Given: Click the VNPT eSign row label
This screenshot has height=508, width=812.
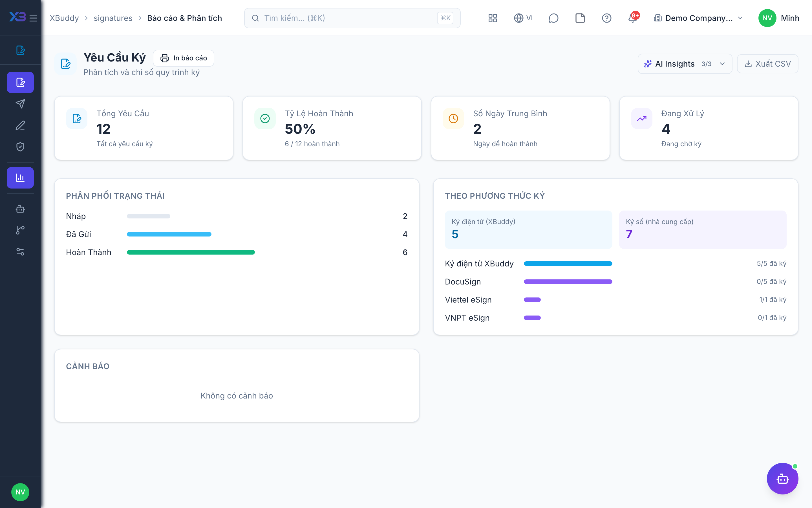Looking at the screenshot, I should (x=467, y=318).
